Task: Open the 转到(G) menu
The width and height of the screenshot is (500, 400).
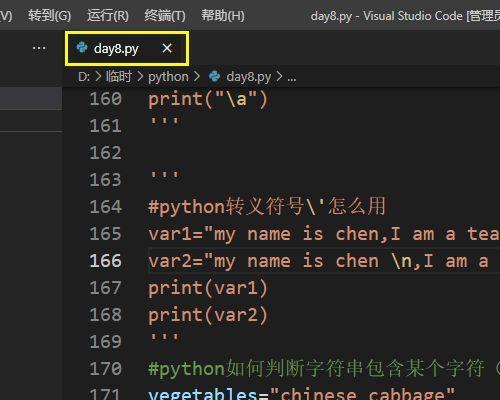Action: point(49,15)
